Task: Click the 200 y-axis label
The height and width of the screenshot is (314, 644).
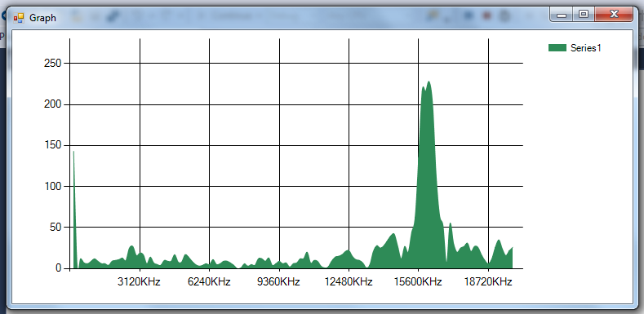Action: [x=52, y=104]
